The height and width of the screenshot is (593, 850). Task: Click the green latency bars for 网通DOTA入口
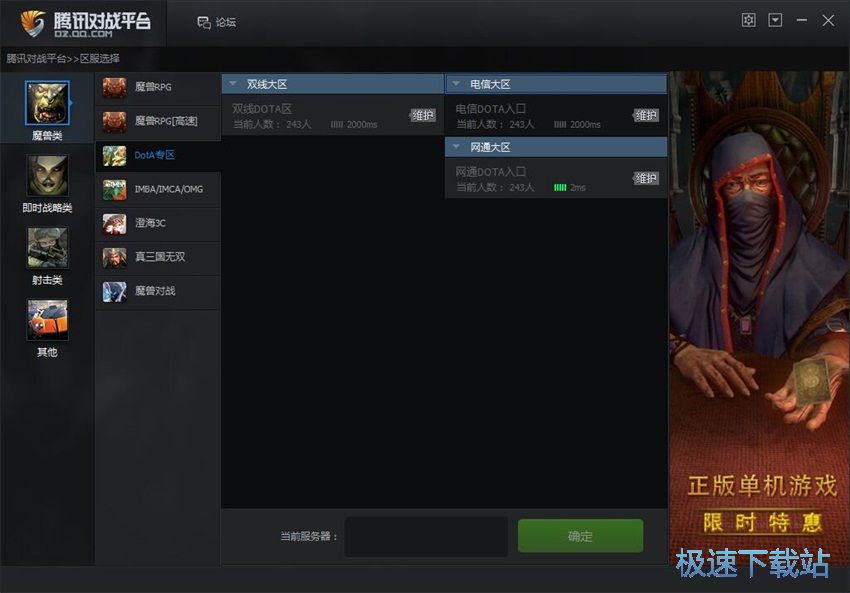[x=560, y=188]
